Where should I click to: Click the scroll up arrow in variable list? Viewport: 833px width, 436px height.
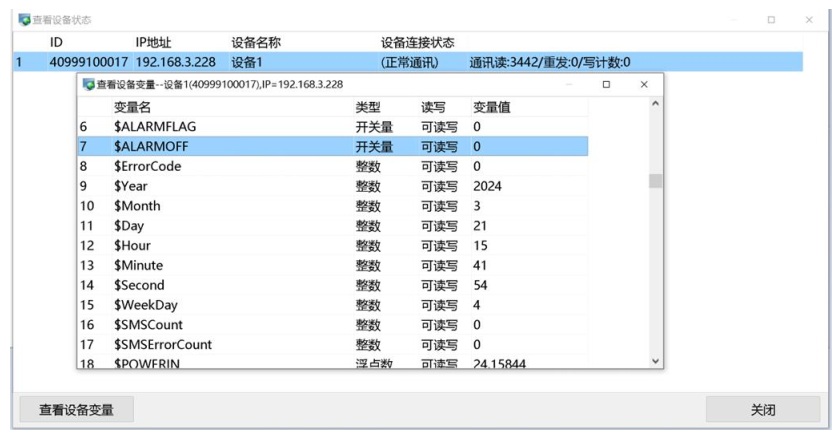[656, 104]
